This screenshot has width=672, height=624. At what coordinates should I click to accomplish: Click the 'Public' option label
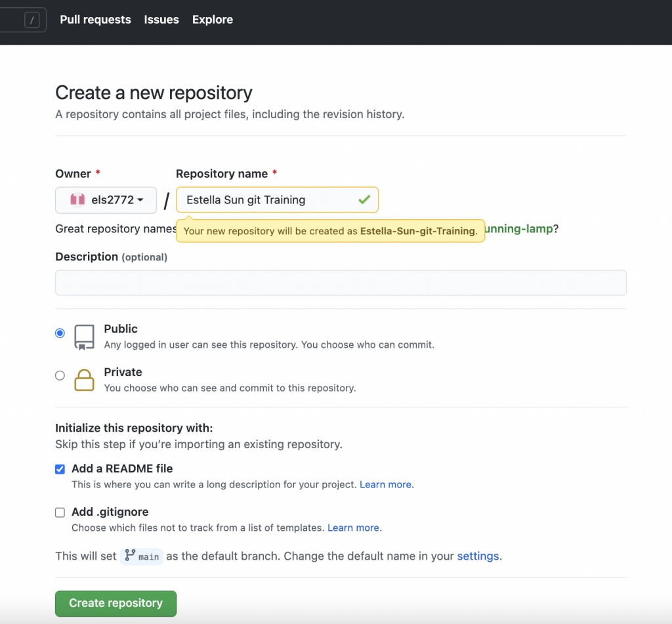(121, 329)
